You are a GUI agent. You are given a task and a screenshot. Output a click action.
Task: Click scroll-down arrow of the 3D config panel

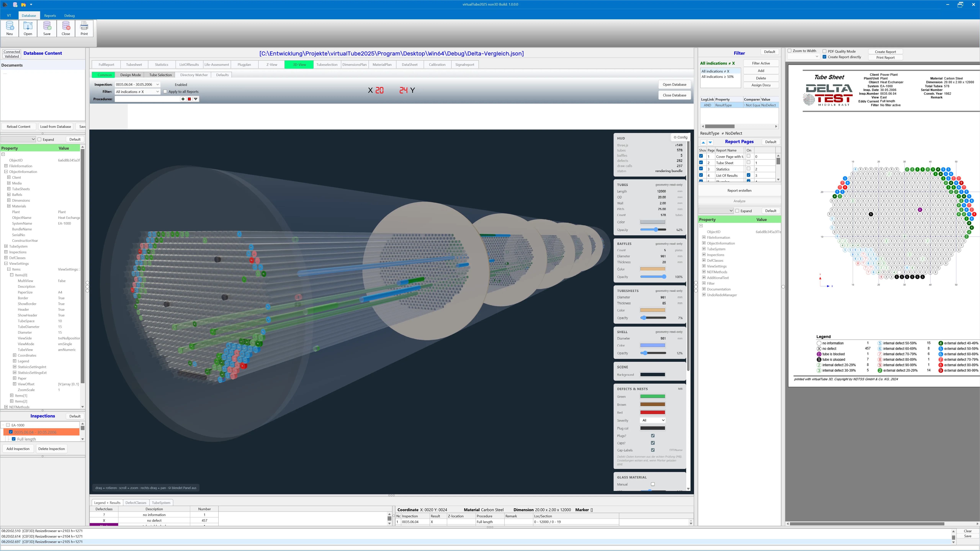click(688, 489)
